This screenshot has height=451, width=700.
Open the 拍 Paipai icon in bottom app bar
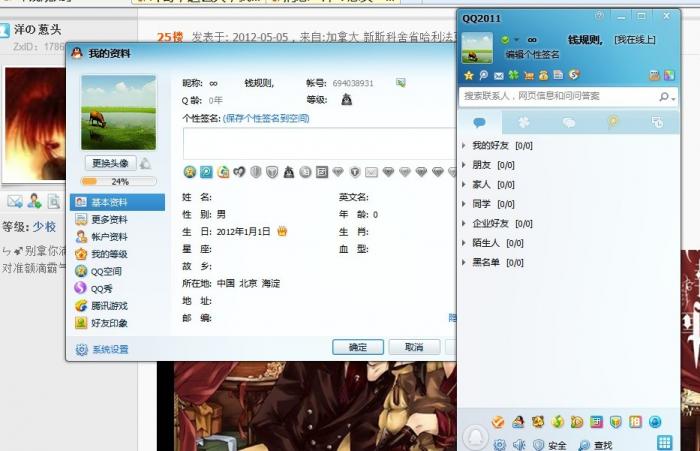[635, 422]
